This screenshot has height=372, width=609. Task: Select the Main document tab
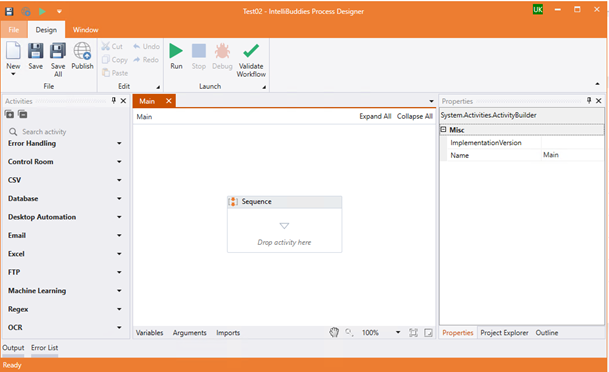coord(147,101)
